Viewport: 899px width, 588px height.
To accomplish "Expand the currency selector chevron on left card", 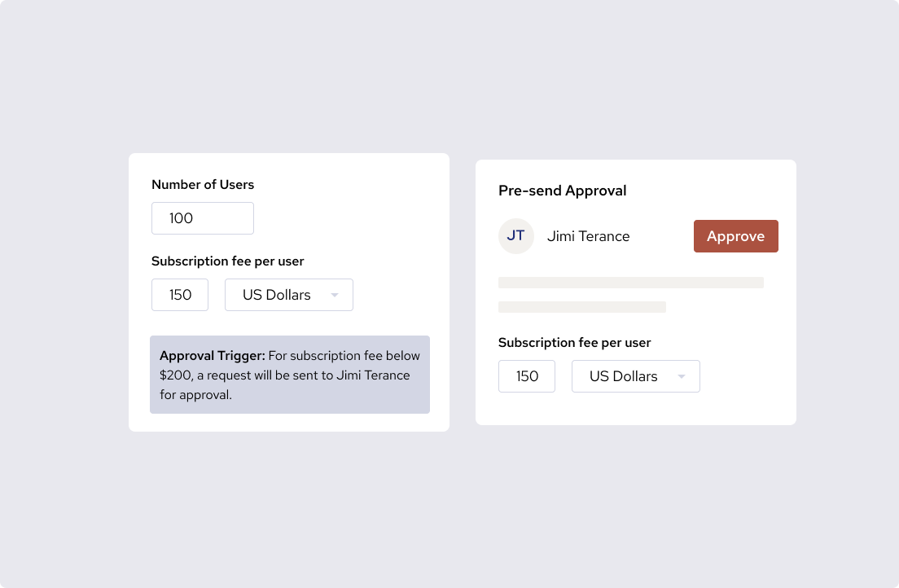I will (335, 295).
